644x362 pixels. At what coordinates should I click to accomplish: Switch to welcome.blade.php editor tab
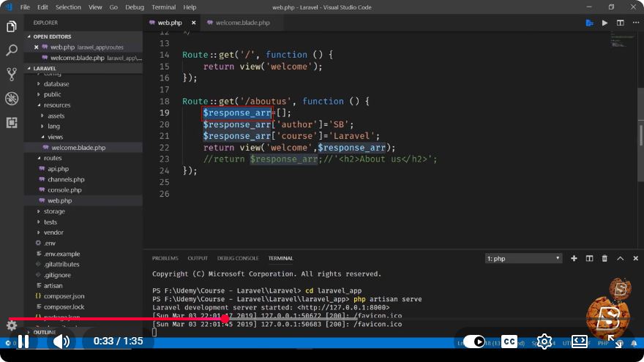point(242,23)
